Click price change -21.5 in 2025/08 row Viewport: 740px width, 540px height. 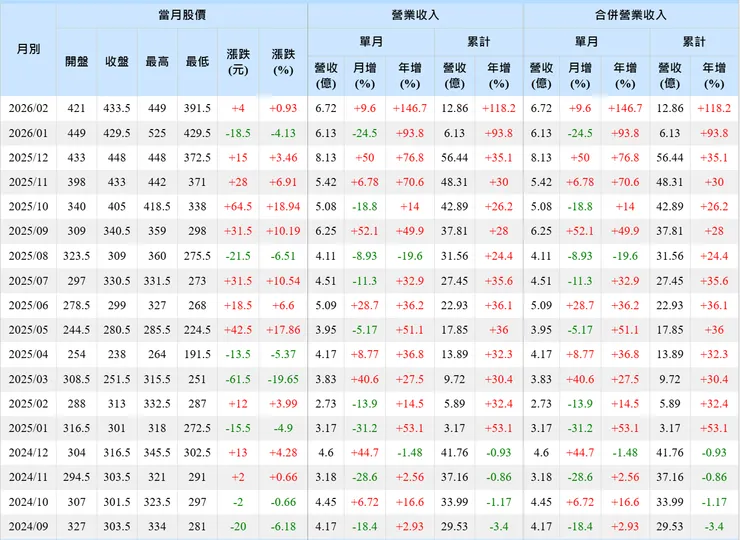[238, 256]
